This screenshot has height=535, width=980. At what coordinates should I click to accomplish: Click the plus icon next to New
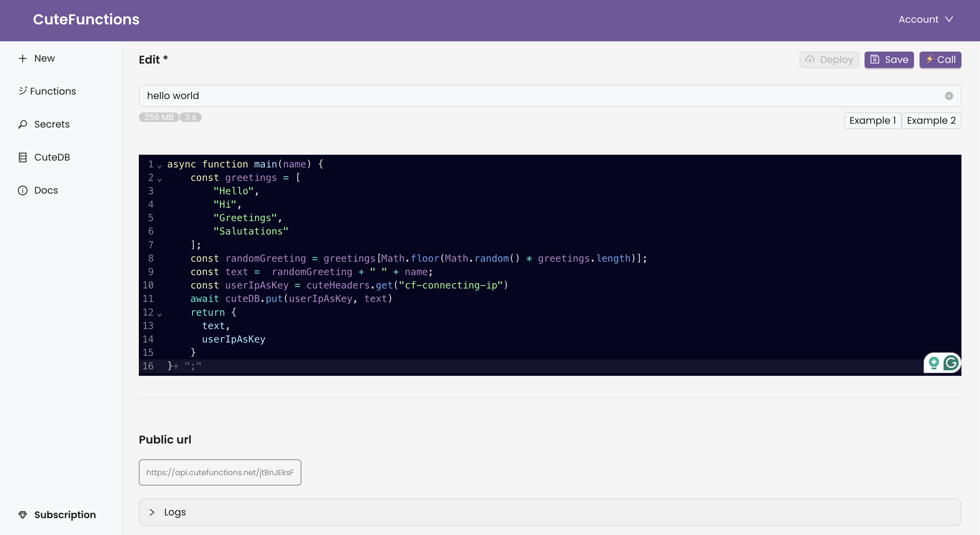click(22, 58)
